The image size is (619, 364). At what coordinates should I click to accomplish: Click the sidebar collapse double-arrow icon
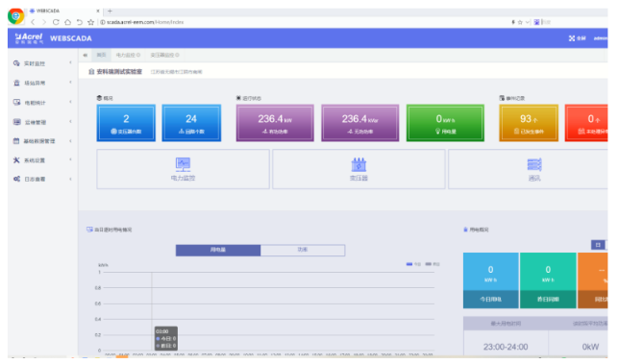coord(85,55)
